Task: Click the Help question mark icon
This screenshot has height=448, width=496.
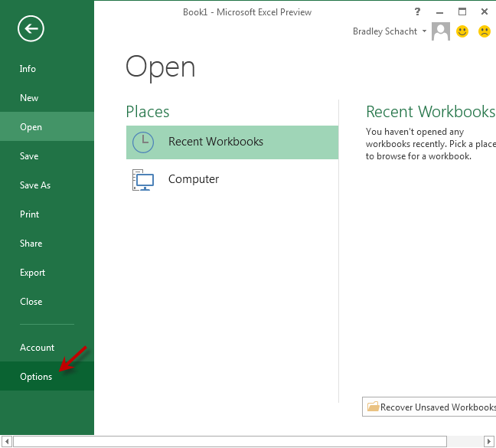Action: pyautogui.click(x=418, y=12)
